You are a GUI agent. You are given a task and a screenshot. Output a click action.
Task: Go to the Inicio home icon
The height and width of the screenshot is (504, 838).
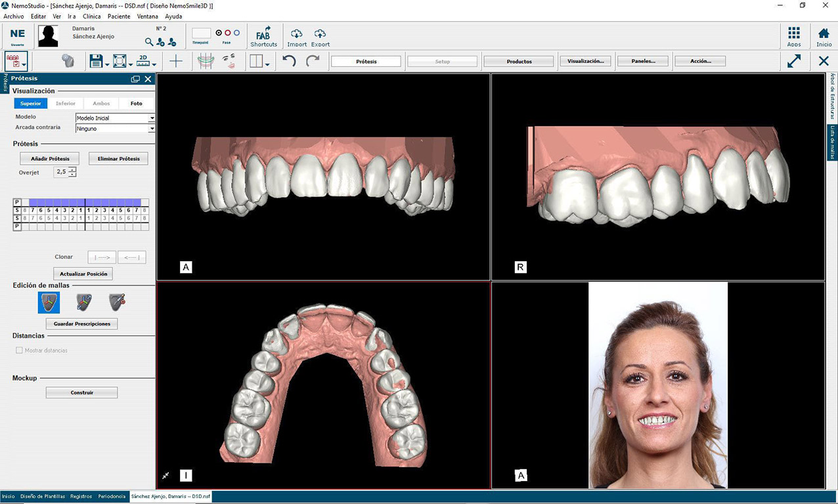pos(824,36)
